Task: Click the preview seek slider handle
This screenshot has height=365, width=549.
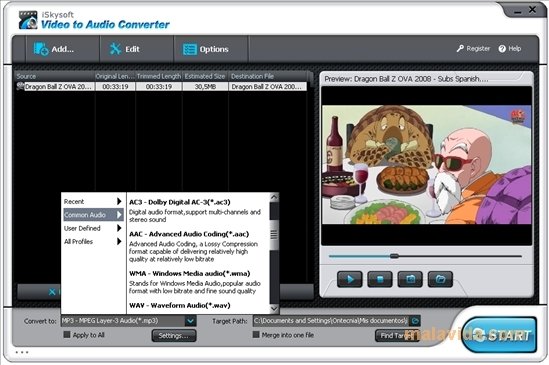Action: (x=394, y=256)
